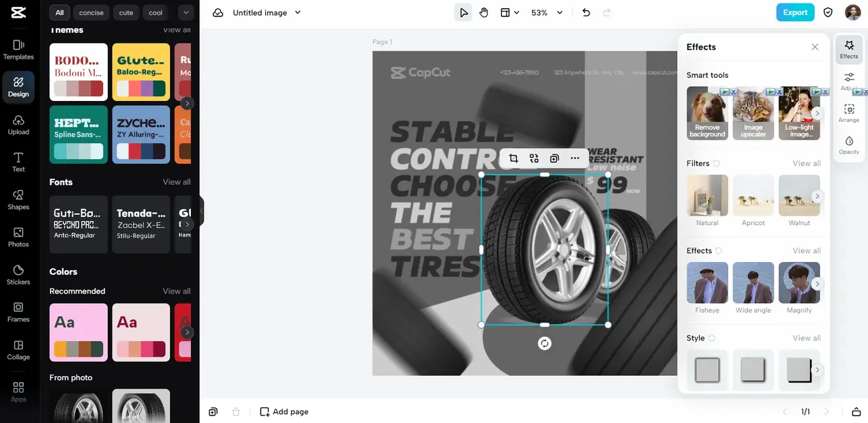868x423 pixels.
Task: Select the concise filter tag
Action: tap(91, 12)
